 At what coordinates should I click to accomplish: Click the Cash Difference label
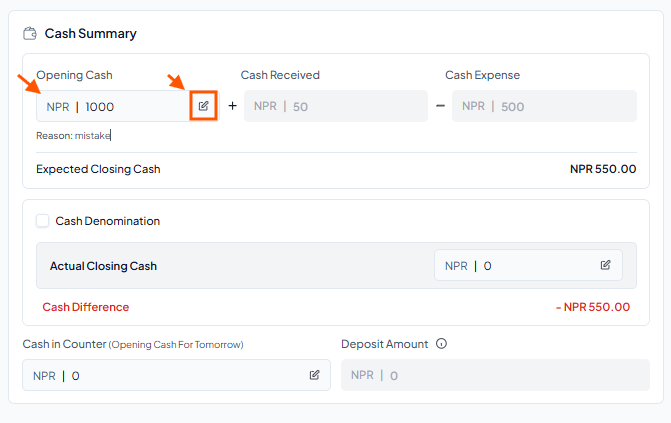coord(86,307)
